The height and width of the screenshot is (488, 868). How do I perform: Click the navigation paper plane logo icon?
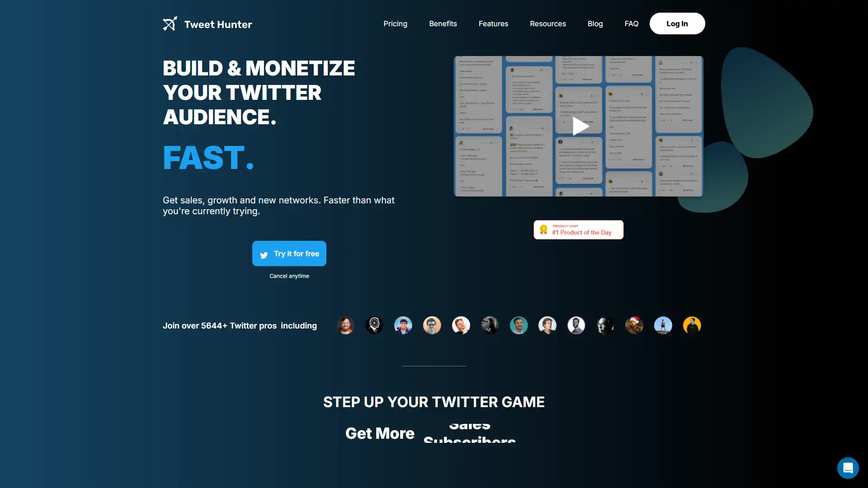170,24
